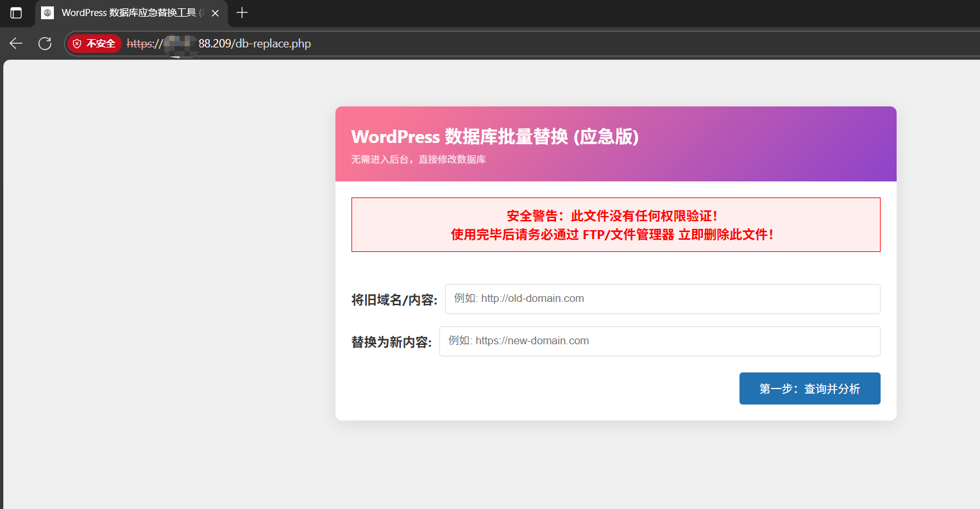
Task: Click the browser back arrow
Action: click(x=16, y=44)
